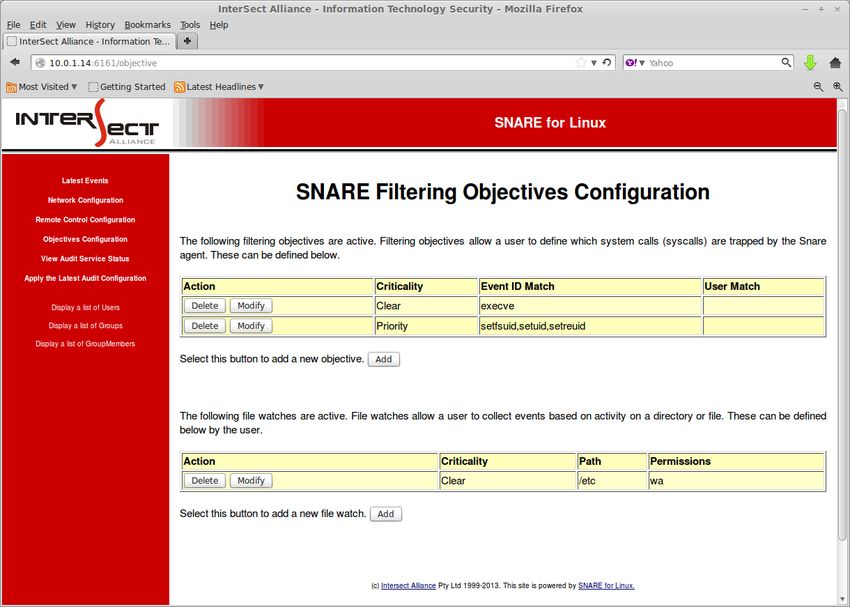The image size is (850, 607).
Task: Zoom out with the minus magnifier icon
Action: [x=818, y=87]
